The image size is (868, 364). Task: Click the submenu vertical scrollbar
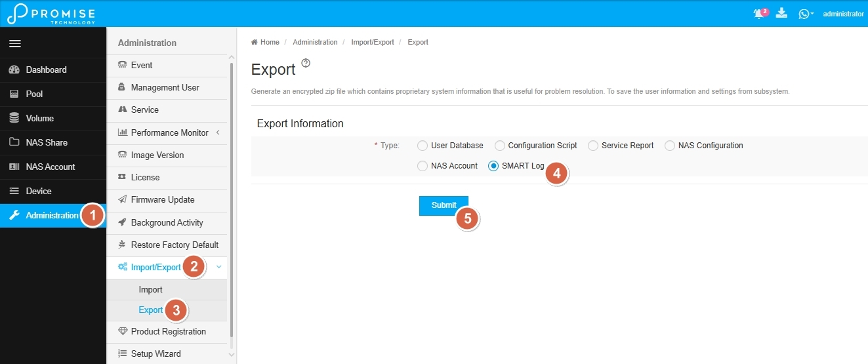(231, 200)
